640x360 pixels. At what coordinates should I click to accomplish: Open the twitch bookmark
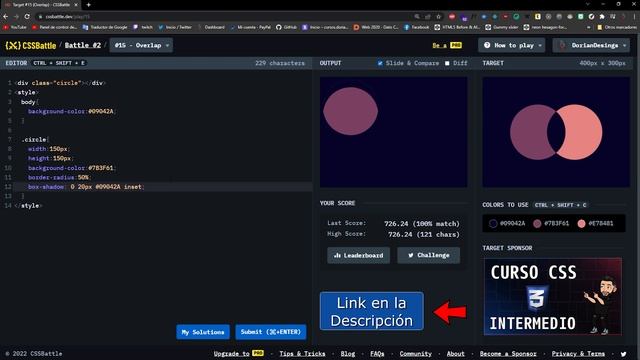(143, 27)
